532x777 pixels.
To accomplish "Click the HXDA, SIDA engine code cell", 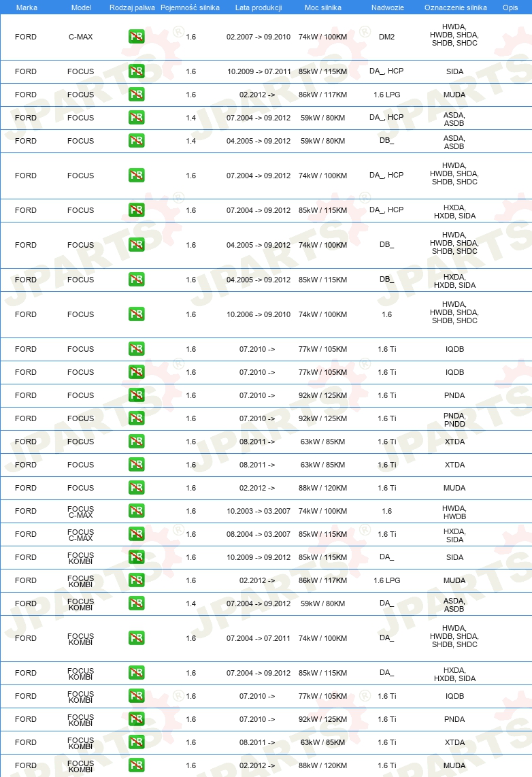I will point(454,535).
